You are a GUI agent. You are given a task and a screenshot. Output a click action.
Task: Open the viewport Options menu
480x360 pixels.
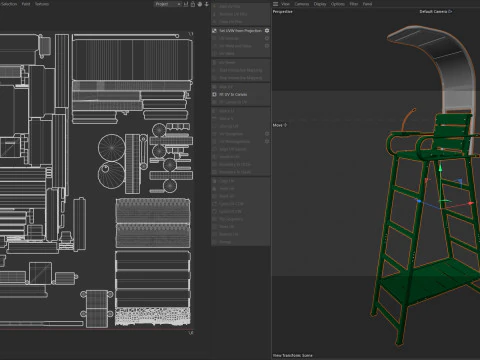point(338,4)
